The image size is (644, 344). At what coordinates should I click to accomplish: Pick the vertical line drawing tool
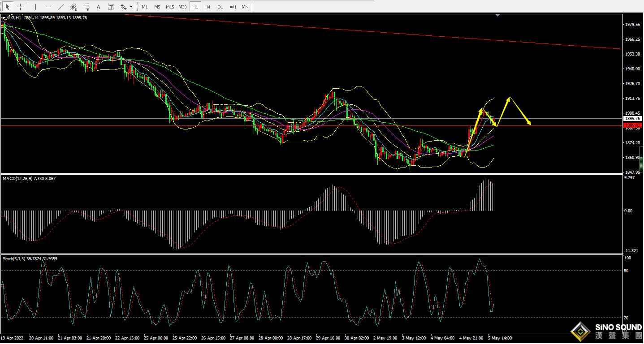pyautogui.click(x=35, y=7)
